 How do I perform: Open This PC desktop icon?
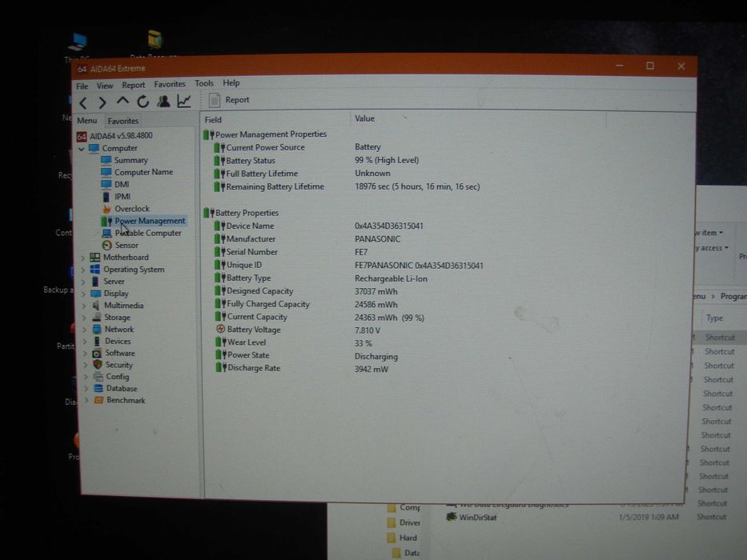pos(77,46)
